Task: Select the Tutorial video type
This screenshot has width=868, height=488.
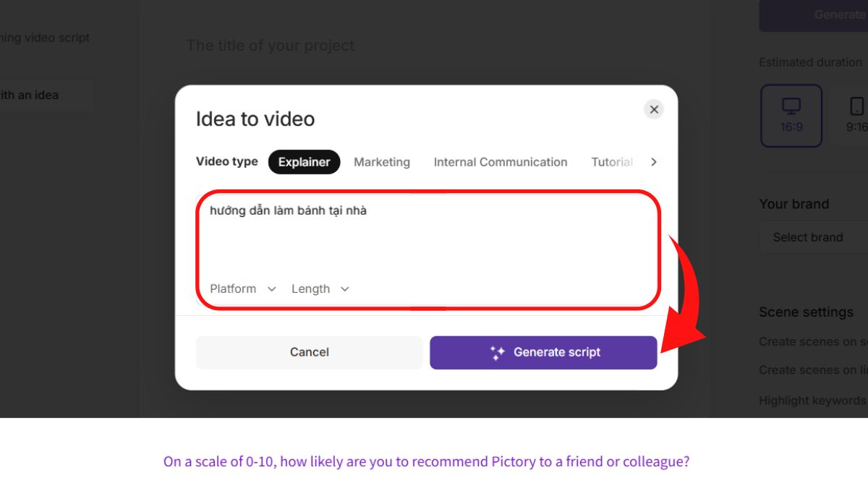Action: pos(611,162)
